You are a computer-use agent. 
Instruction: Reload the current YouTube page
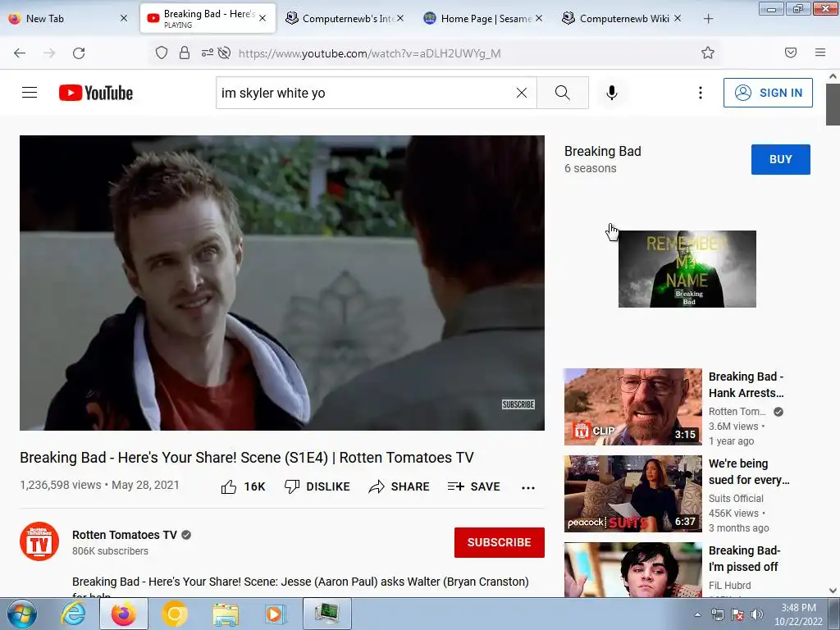pos(79,52)
